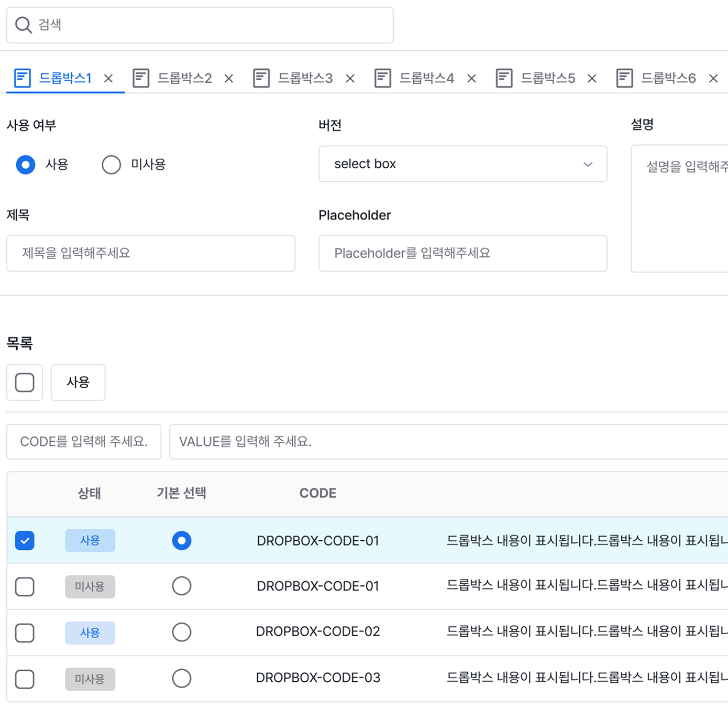This screenshot has width=728, height=720.
Task: Check the 미사용 DROPBOX-CODE-01 row checkbox
Action: click(x=25, y=587)
